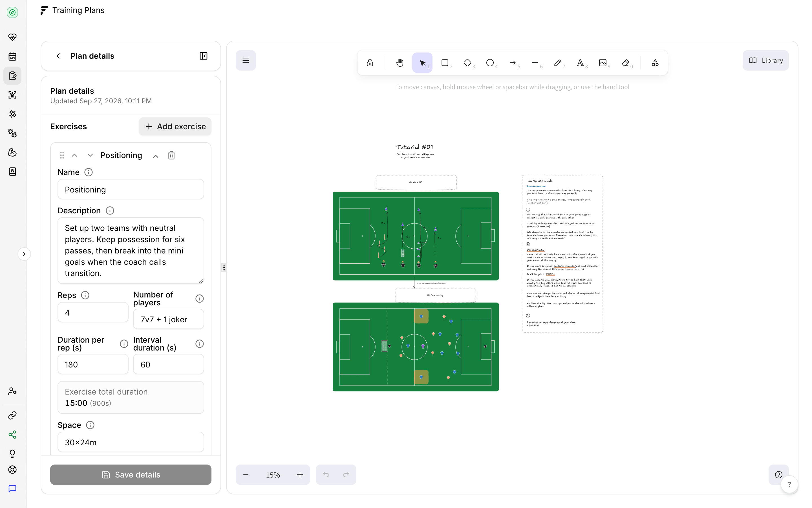Reset zoom via 15% label
The height and width of the screenshot is (508, 812).
(x=273, y=475)
